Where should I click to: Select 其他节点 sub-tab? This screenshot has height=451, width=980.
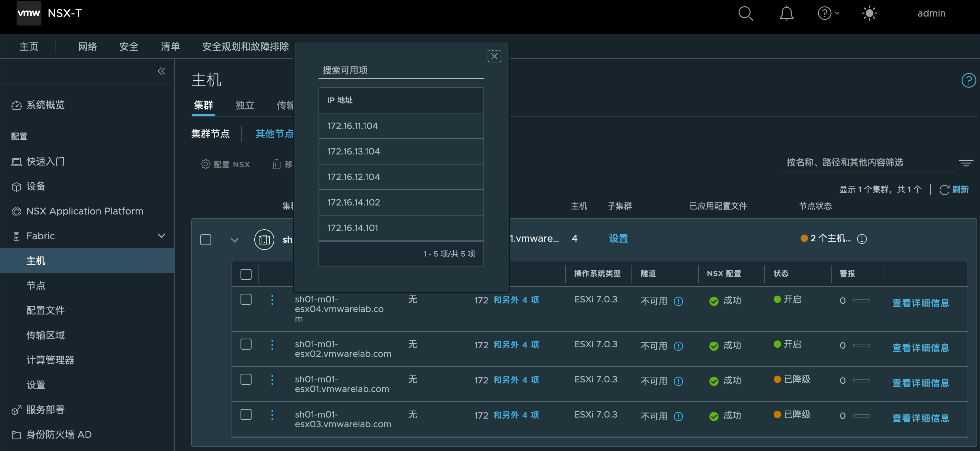pos(274,133)
